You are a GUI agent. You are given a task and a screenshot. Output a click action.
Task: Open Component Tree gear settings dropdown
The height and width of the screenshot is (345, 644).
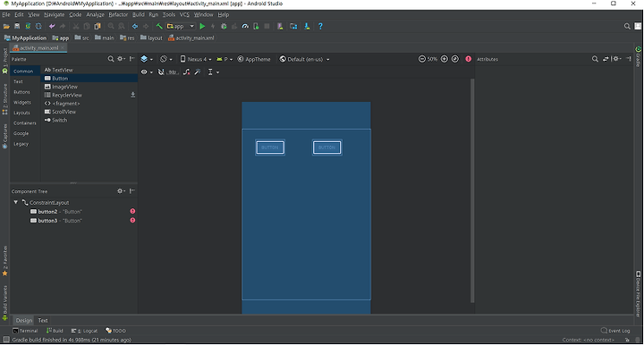point(121,191)
